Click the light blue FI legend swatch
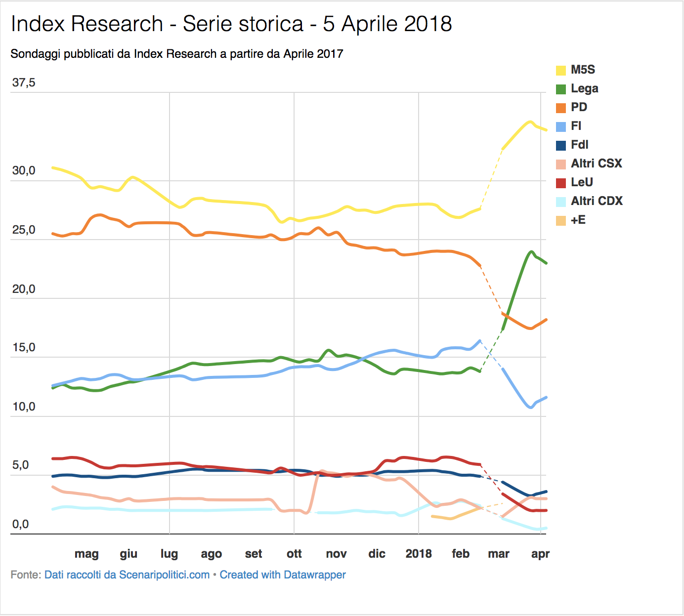Viewport: 684px width, 616px height. pyautogui.click(x=561, y=126)
